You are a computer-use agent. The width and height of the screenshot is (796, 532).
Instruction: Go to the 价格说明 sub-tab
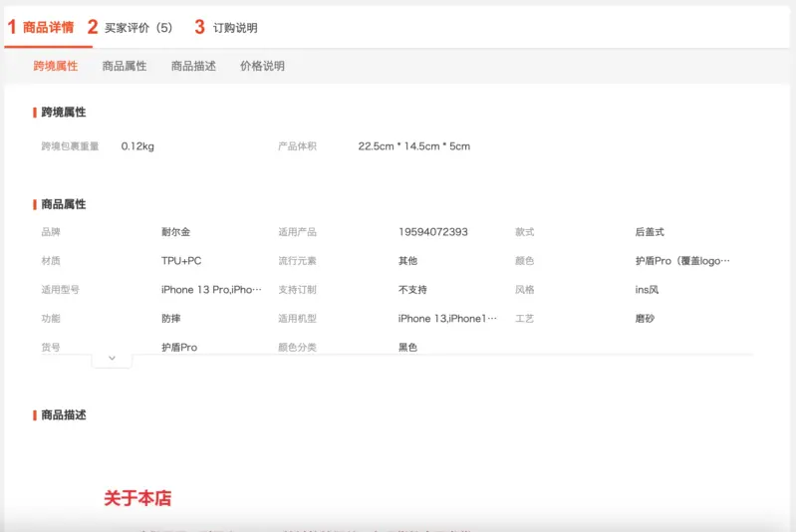point(262,66)
